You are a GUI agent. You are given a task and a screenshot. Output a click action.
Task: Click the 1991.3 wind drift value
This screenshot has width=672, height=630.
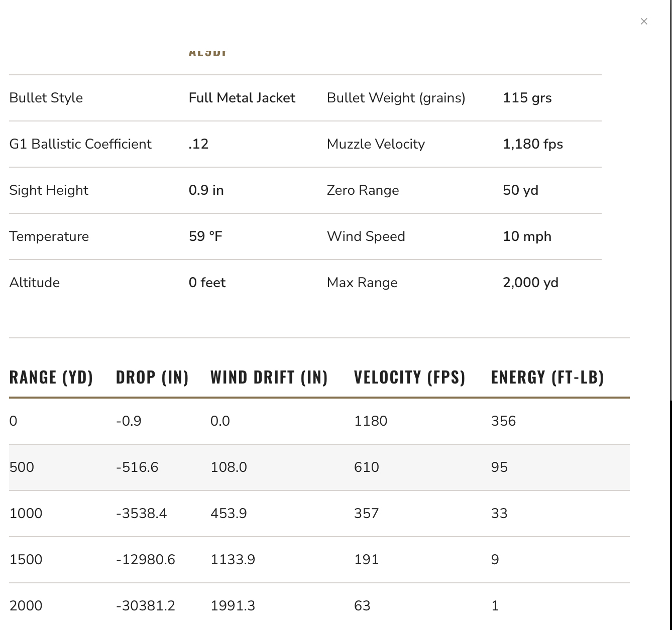[233, 605]
